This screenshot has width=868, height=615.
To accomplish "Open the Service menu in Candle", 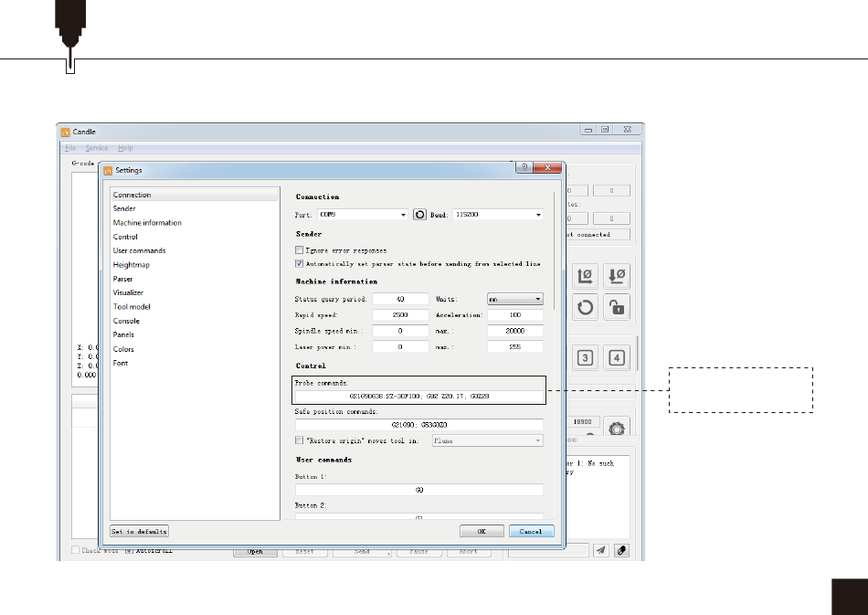I will (x=97, y=148).
